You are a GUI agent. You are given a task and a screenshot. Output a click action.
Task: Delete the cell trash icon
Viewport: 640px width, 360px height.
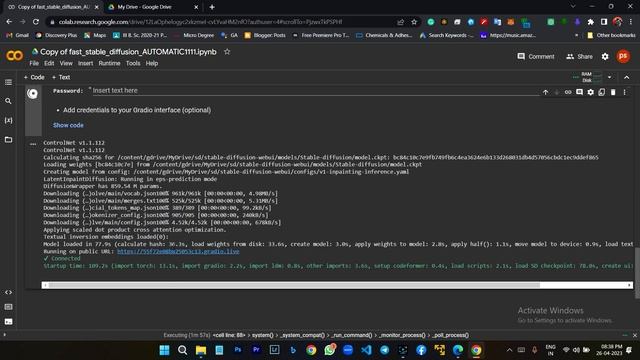click(x=613, y=92)
